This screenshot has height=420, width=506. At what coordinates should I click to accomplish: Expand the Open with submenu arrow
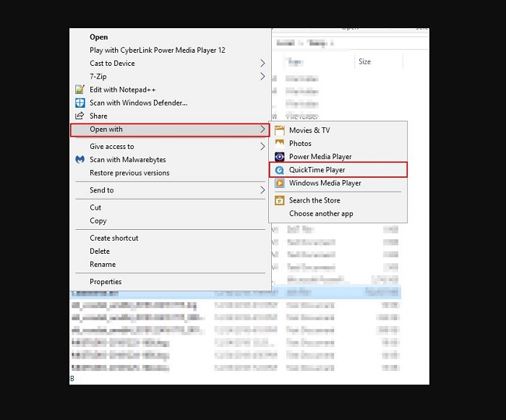[262, 129]
